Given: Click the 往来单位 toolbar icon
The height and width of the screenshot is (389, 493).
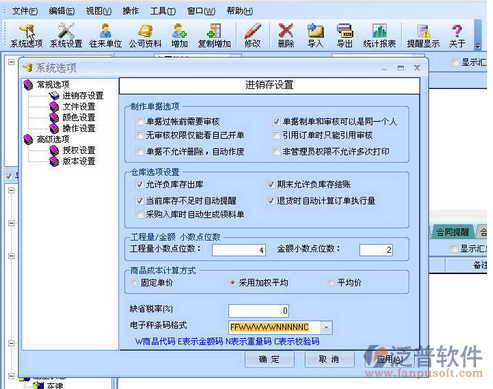Looking at the screenshot, I should coord(105,35).
